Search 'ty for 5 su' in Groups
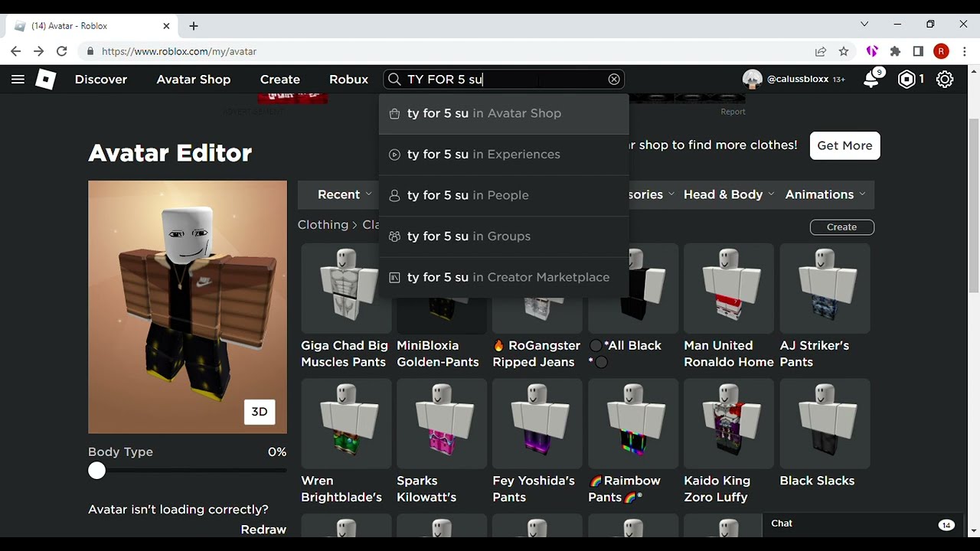 [x=504, y=236]
